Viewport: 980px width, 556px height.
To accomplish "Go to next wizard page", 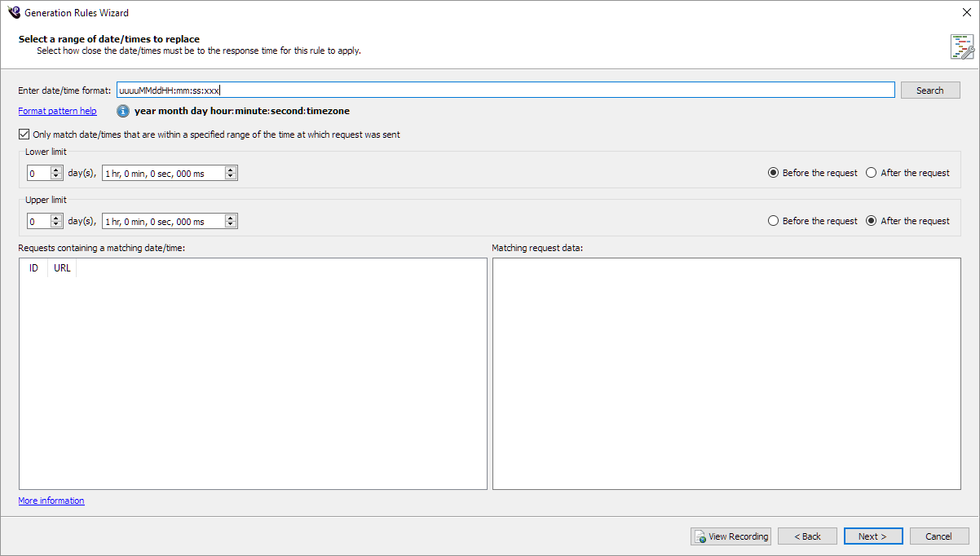I will coord(872,536).
